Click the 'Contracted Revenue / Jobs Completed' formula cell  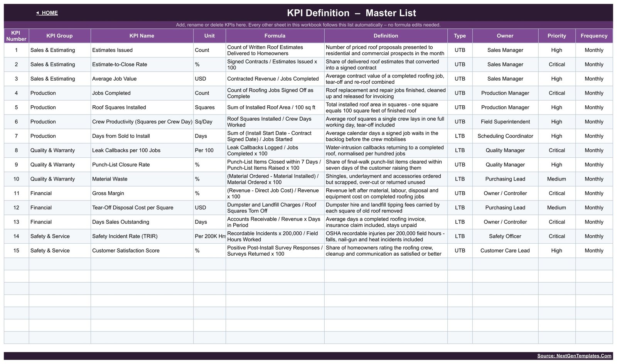(275, 79)
